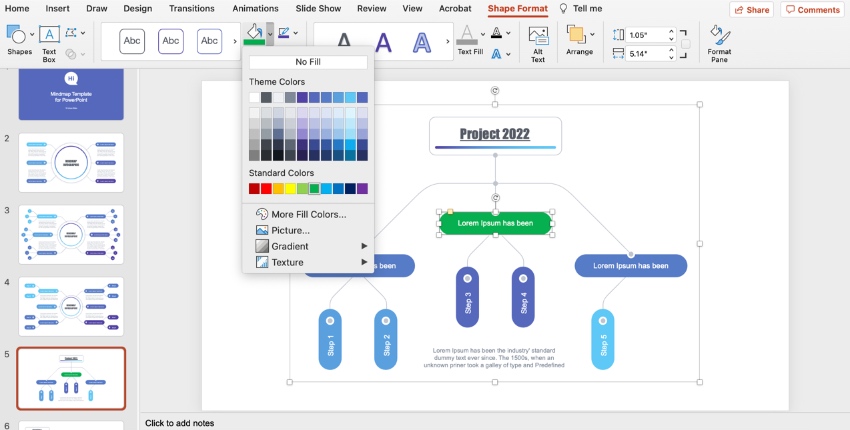Image resolution: width=850 pixels, height=430 pixels.
Task: Choose Picture... fill option
Action: click(291, 230)
